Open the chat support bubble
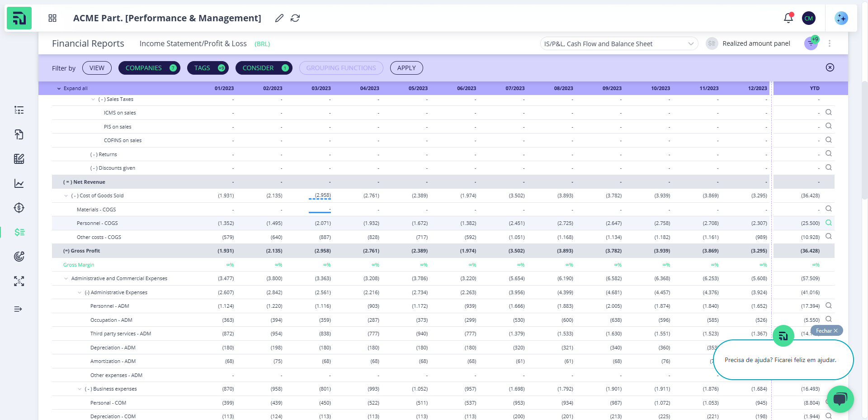The image size is (868, 420). click(x=840, y=399)
